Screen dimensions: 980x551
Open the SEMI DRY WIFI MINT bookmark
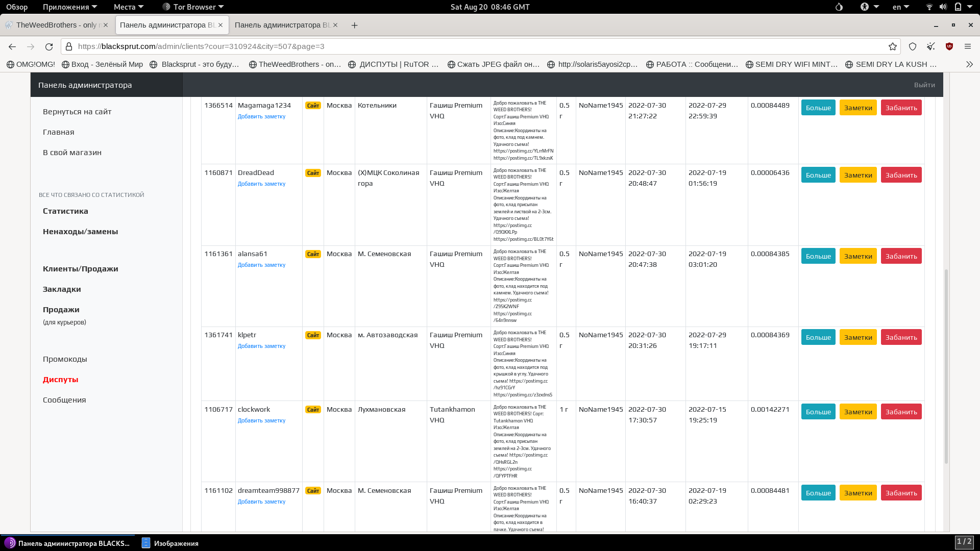click(792, 64)
